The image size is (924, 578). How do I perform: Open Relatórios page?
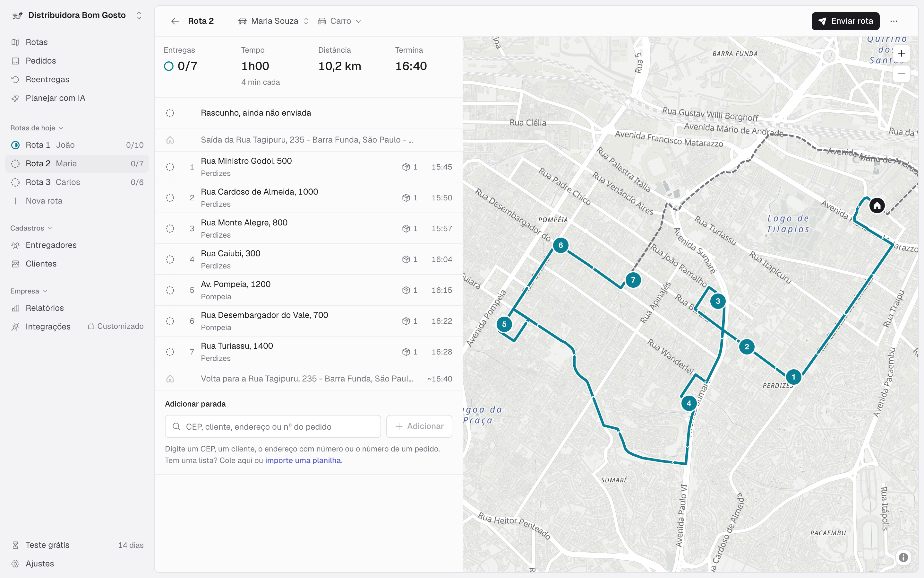coord(77,308)
